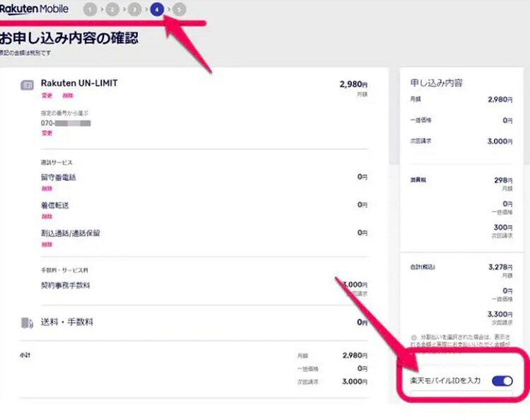The width and height of the screenshot is (530, 420).
Task: Click the SIM card icon beside Rakuten UN-LIMIT
Action: pyautogui.click(x=27, y=85)
